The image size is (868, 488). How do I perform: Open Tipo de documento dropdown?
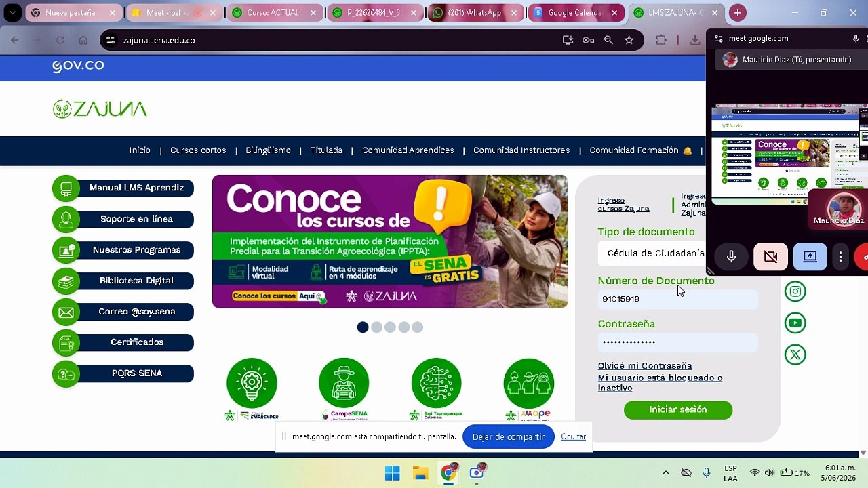652,253
